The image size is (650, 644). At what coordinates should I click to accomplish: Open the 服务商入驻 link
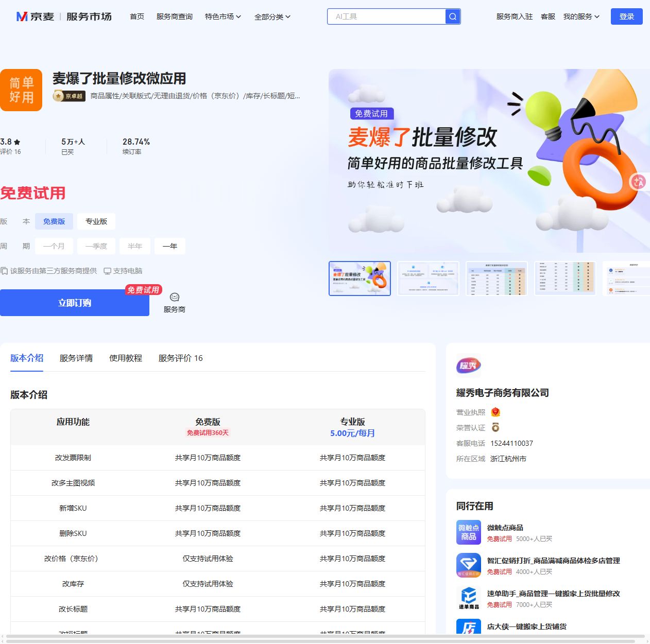click(x=515, y=16)
